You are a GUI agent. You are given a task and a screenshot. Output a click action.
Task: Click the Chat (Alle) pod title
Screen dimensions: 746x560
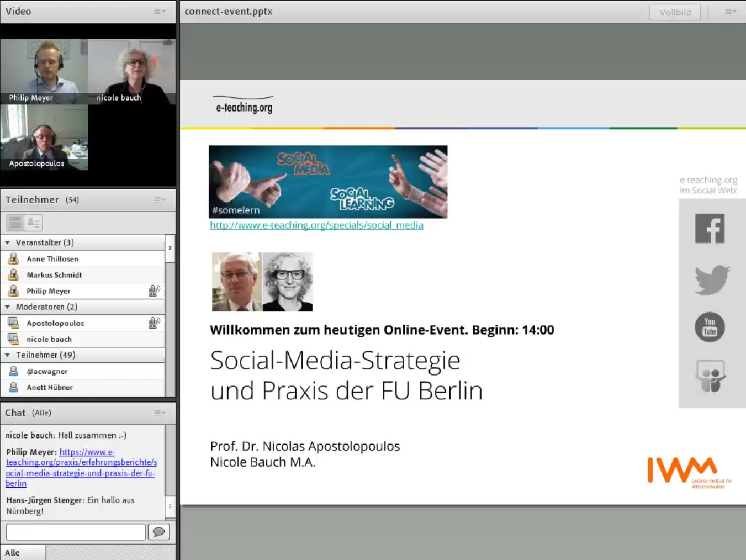click(28, 413)
